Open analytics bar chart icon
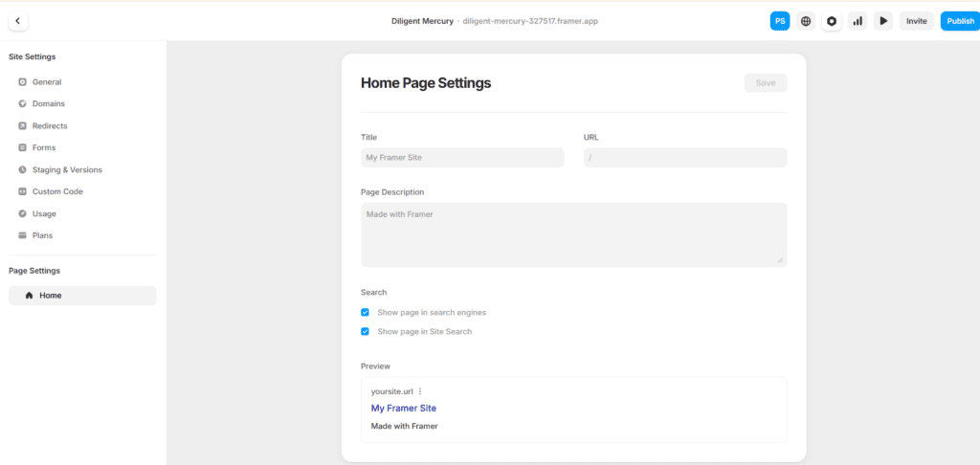Viewport: 980px width, 465px height. pos(857,21)
